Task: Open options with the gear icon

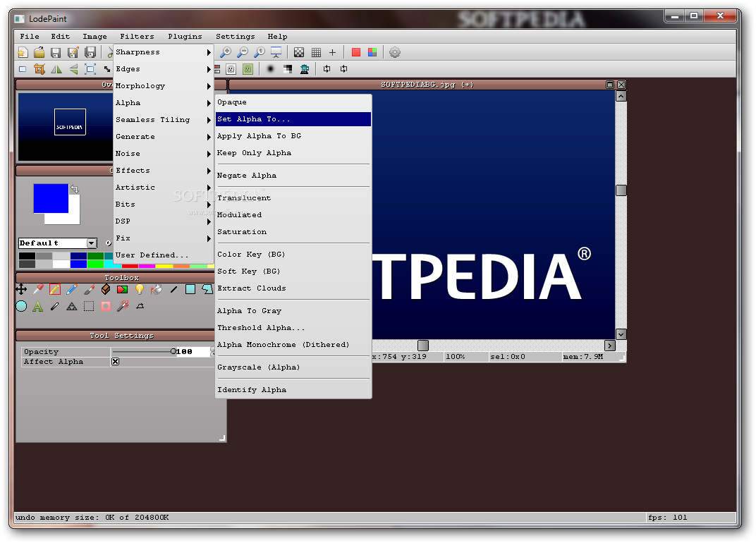Action: 395,52
